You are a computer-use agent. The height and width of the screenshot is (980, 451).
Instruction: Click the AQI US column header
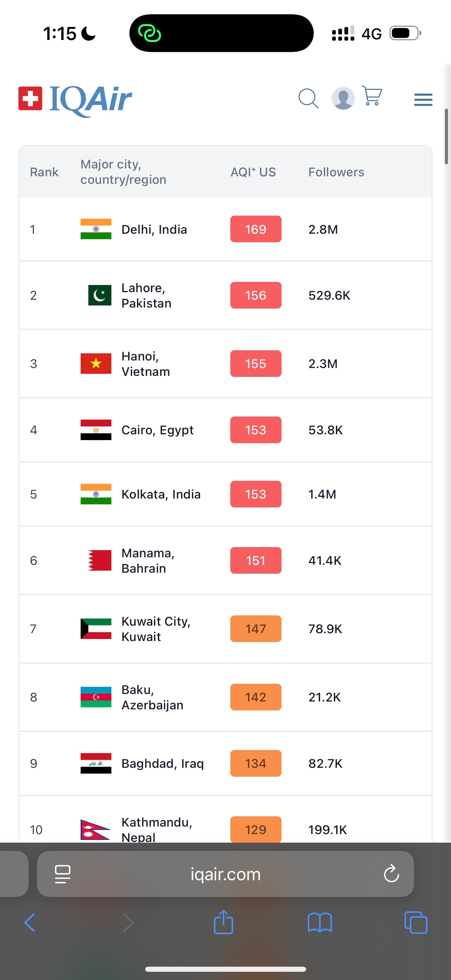tap(253, 172)
